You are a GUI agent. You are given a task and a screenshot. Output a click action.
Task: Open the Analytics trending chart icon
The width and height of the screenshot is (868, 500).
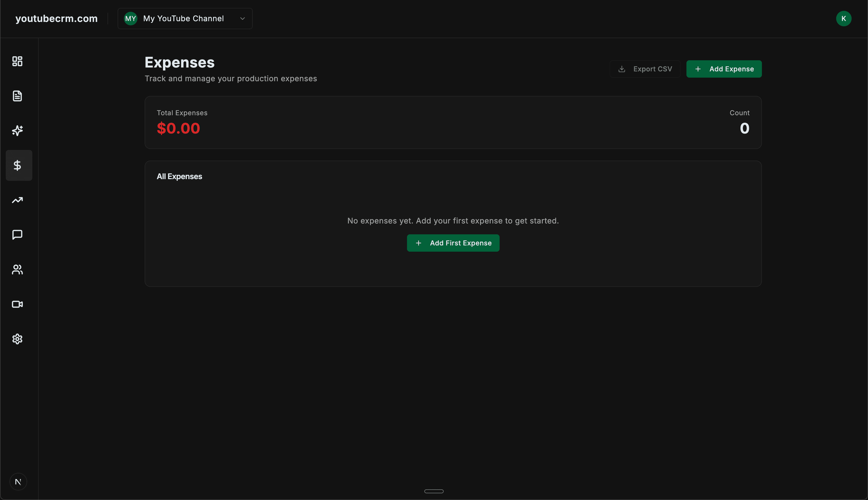click(x=18, y=200)
